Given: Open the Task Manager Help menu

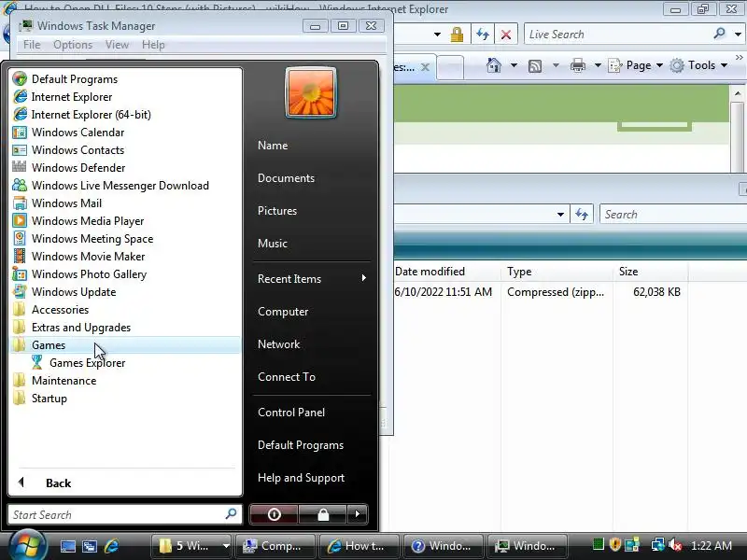Looking at the screenshot, I should click(153, 45).
